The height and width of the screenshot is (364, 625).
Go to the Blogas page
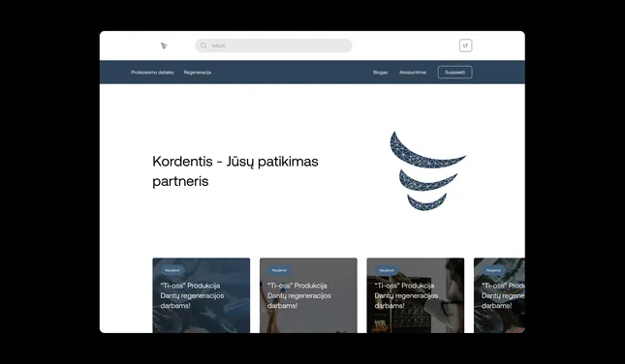point(380,73)
